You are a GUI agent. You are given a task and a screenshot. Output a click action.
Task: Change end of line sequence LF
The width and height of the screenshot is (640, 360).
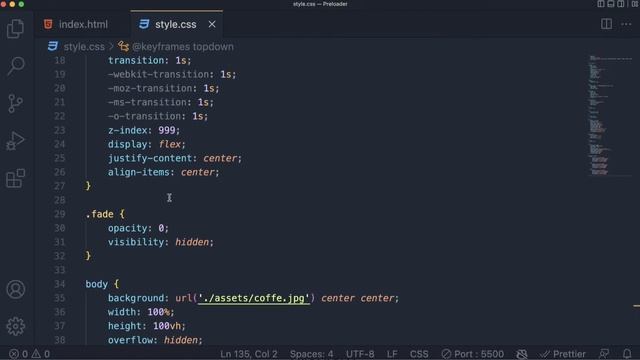tap(392, 354)
